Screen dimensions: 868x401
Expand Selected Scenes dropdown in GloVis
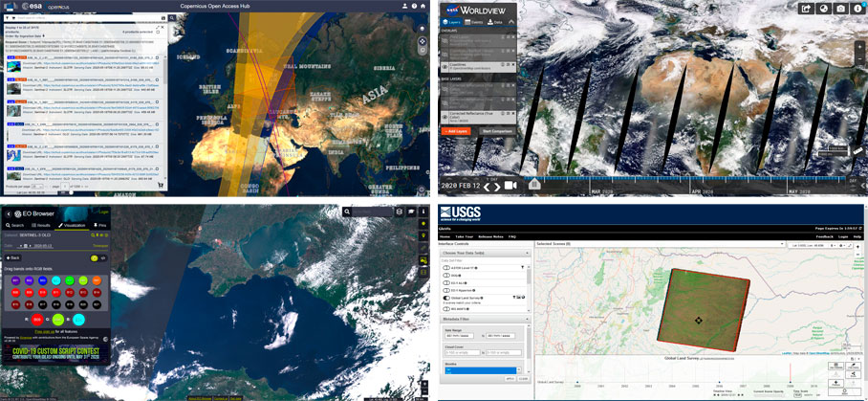pyautogui.click(x=782, y=244)
